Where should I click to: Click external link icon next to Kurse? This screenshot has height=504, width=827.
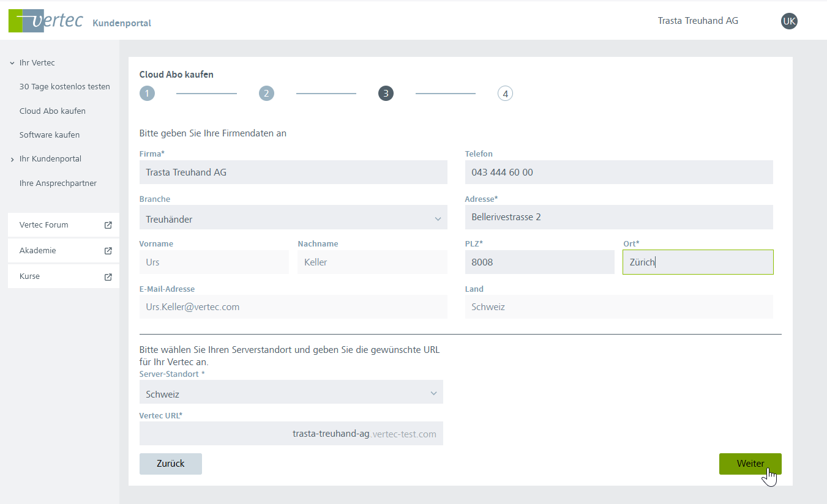click(x=108, y=276)
